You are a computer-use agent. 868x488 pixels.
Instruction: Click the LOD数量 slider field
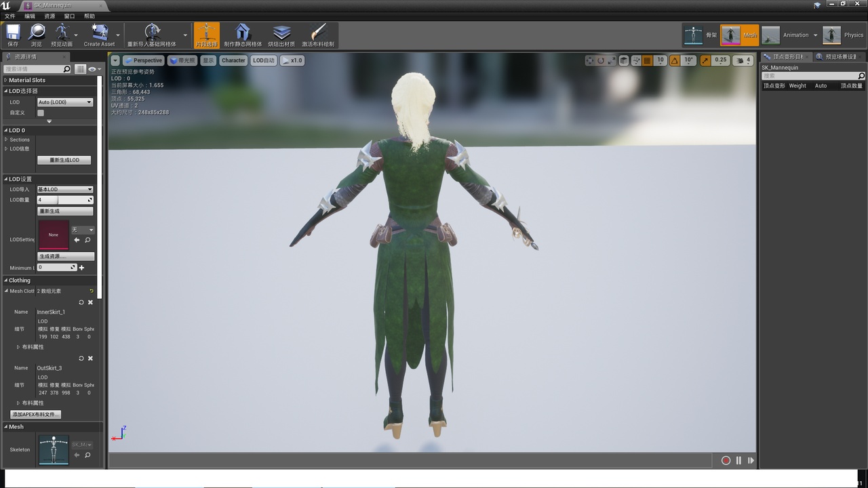click(64, 200)
